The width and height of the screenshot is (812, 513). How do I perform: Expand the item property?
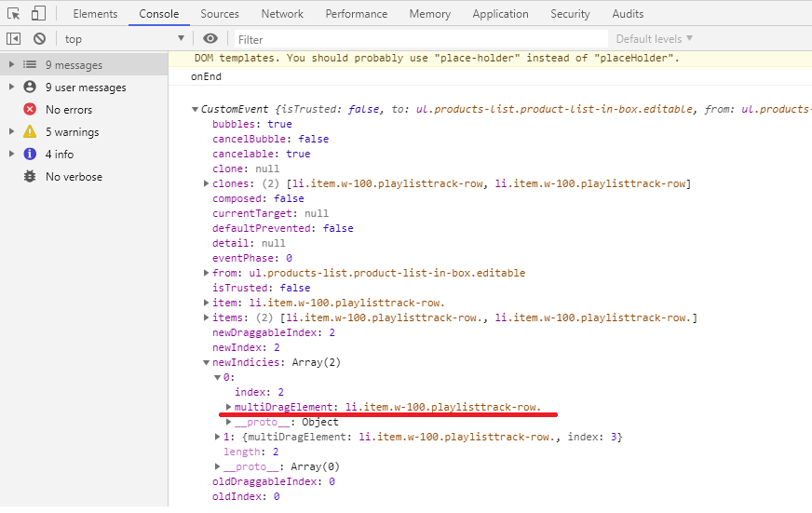(206, 303)
